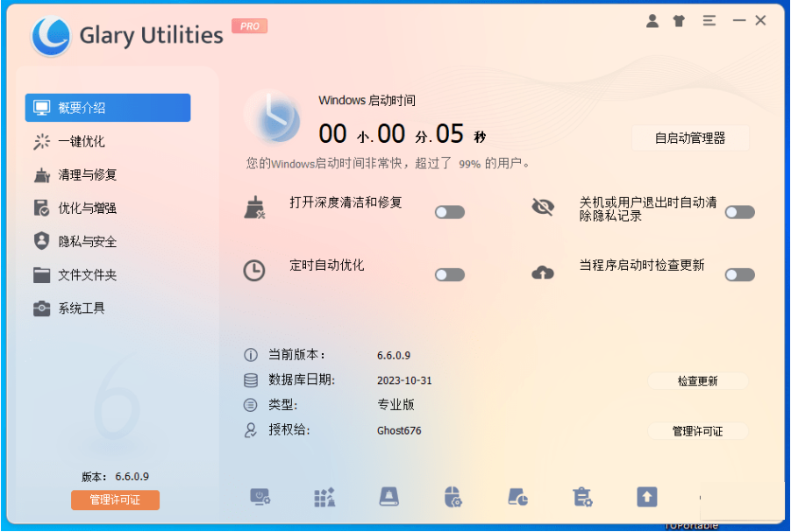The height and width of the screenshot is (532, 791).
Task: Click the uninstaller trash icon in bottom bar
Action: [581, 497]
